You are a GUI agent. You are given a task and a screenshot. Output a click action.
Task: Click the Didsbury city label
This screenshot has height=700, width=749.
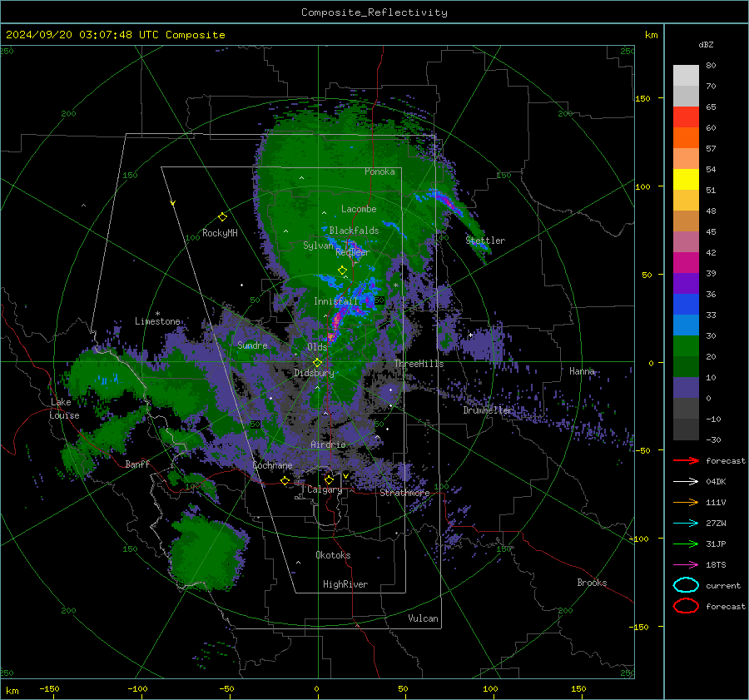(314, 373)
